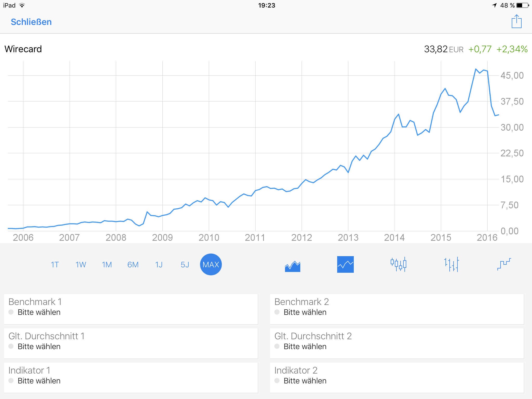Select the step line chart icon
The image size is (532, 399).
point(504,264)
